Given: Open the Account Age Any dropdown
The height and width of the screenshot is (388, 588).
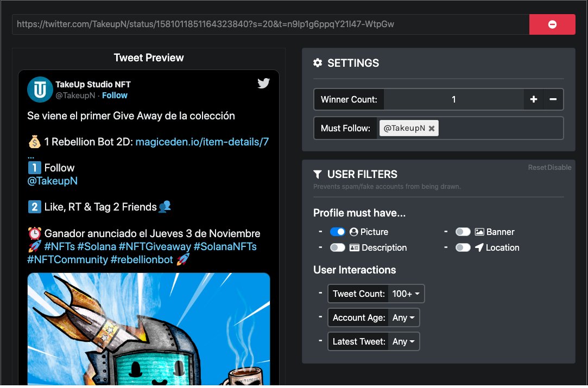Looking at the screenshot, I should [403, 318].
